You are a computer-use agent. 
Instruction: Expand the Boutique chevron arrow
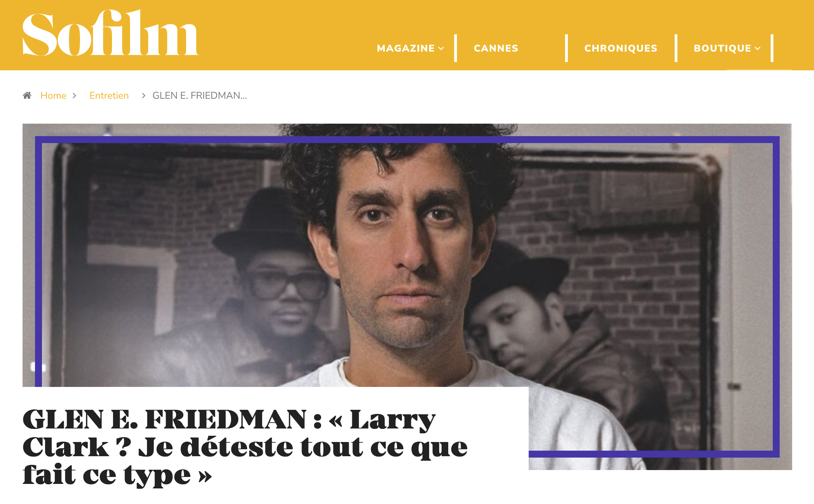757,48
